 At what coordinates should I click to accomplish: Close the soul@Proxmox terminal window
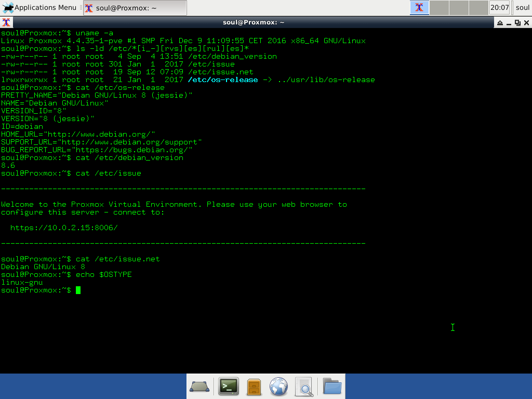[527, 23]
